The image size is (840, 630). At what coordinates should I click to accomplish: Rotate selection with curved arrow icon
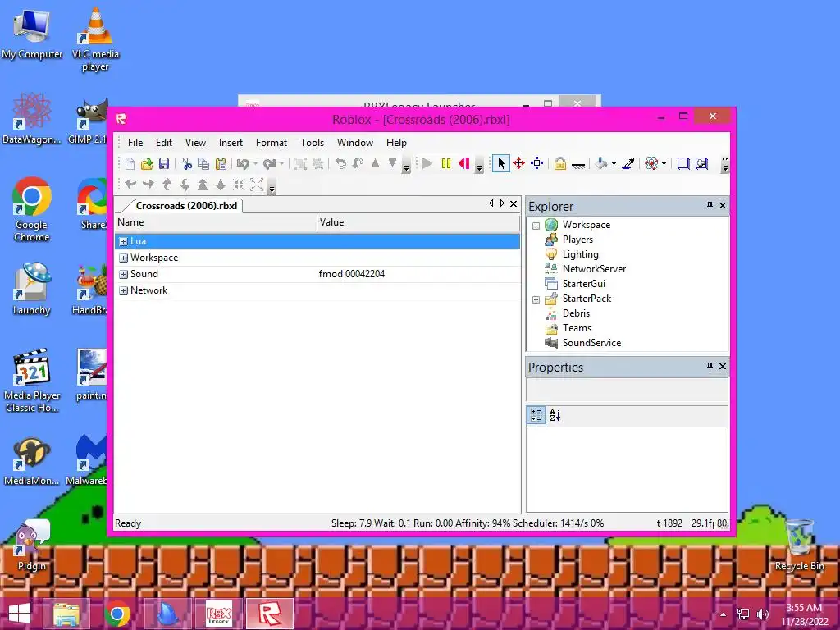point(340,163)
